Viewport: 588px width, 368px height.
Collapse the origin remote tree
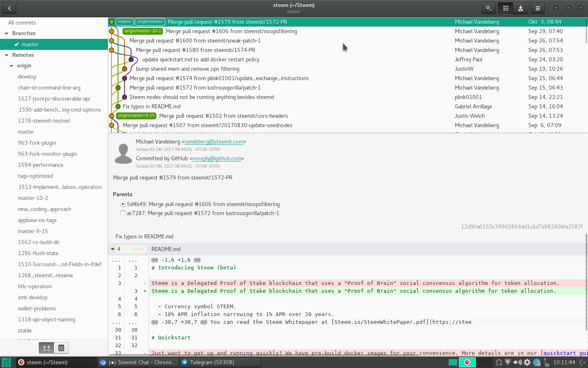coord(11,66)
